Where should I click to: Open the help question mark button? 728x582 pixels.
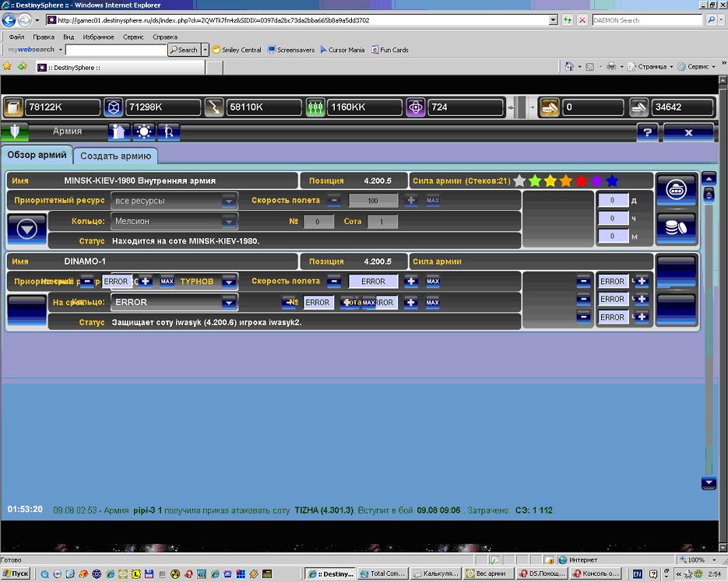pos(647,133)
